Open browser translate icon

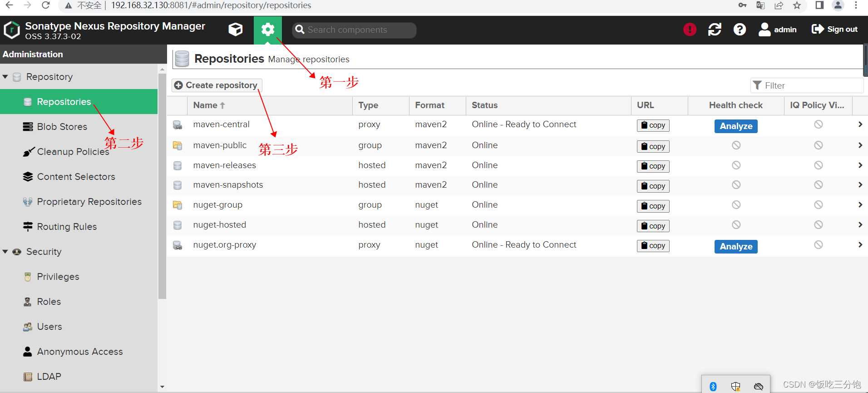coord(760,5)
